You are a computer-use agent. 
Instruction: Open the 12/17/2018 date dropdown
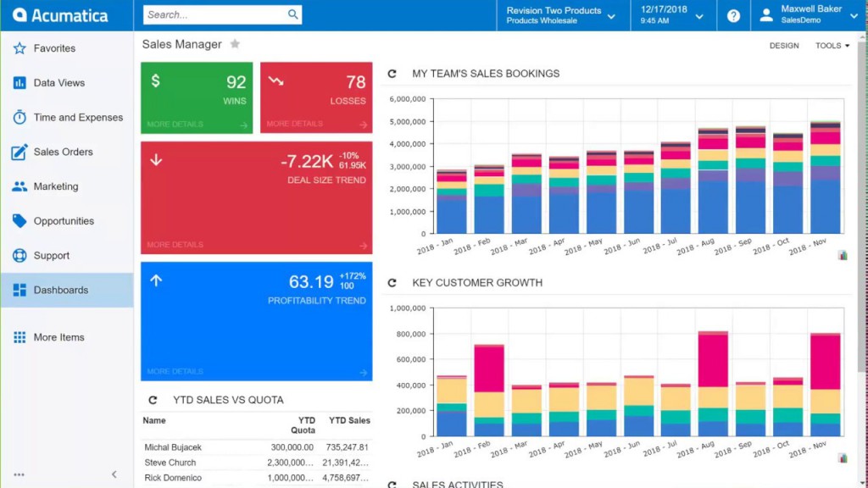coord(699,14)
